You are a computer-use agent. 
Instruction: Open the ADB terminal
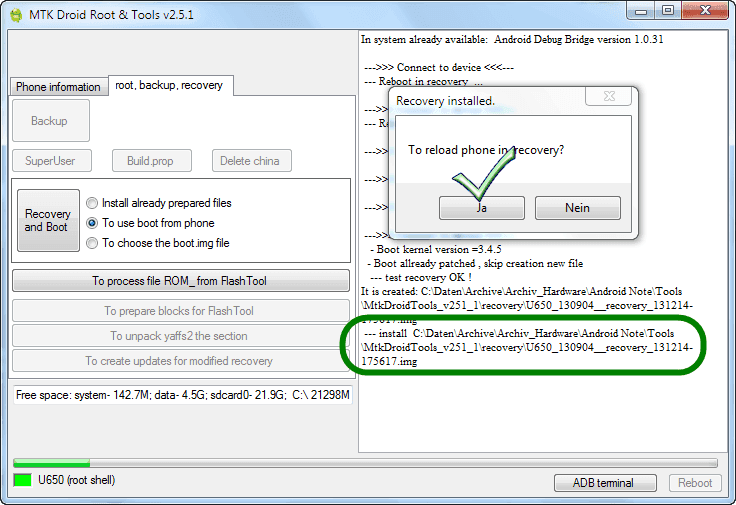[605, 483]
